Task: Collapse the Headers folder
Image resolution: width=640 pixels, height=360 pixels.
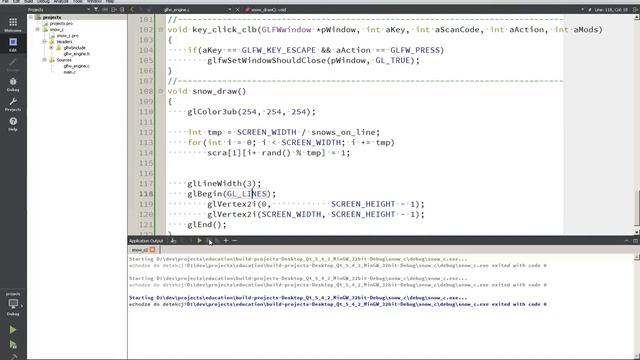Action: point(44,42)
